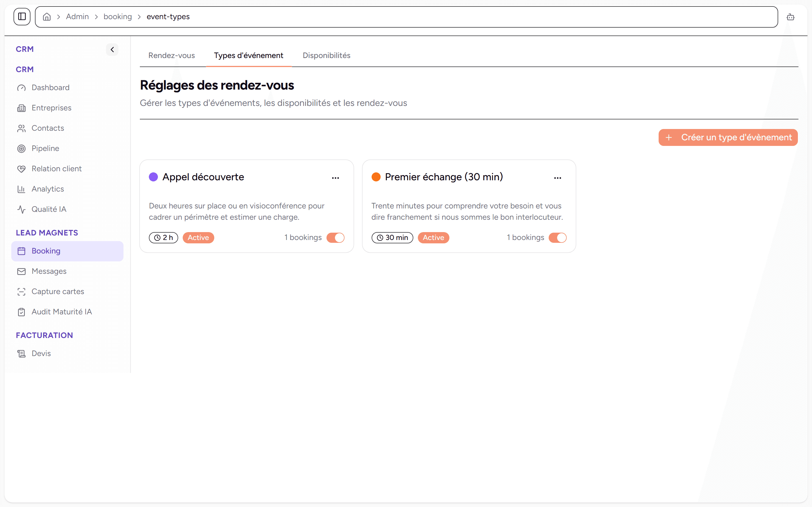Open the robot assistant icon
This screenshot has width=812, height=507.
point(791,17)
